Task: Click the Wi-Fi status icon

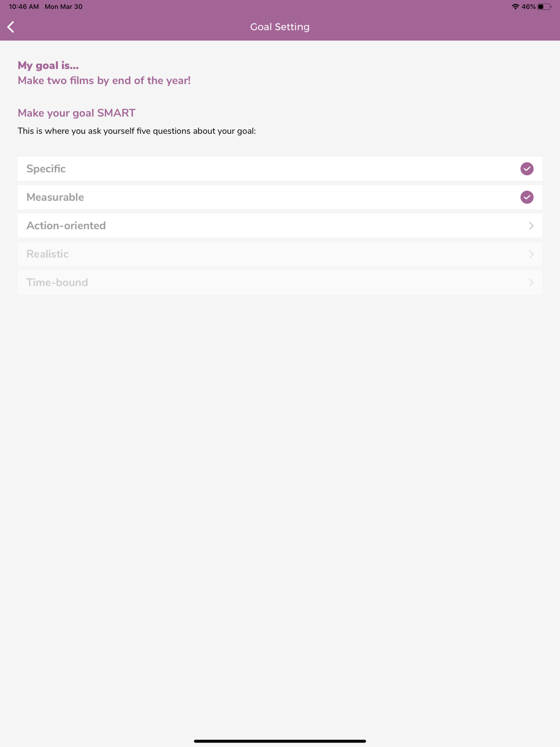Action: point(515,7)
